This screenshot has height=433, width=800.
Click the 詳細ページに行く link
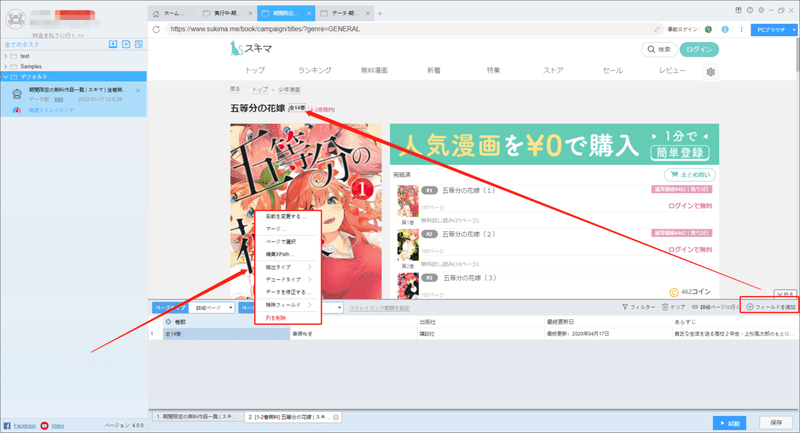pyautogui.click(x=715, y=307)
